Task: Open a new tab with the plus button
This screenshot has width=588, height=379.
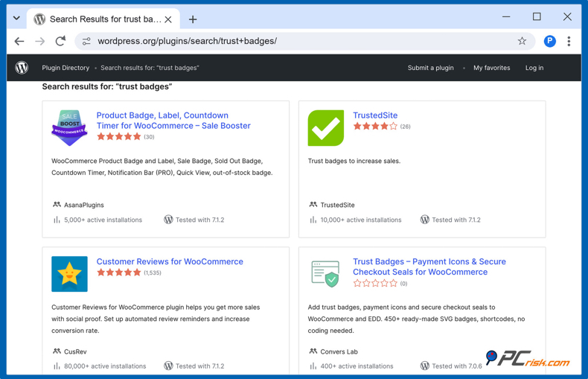Action: [193, 19]
